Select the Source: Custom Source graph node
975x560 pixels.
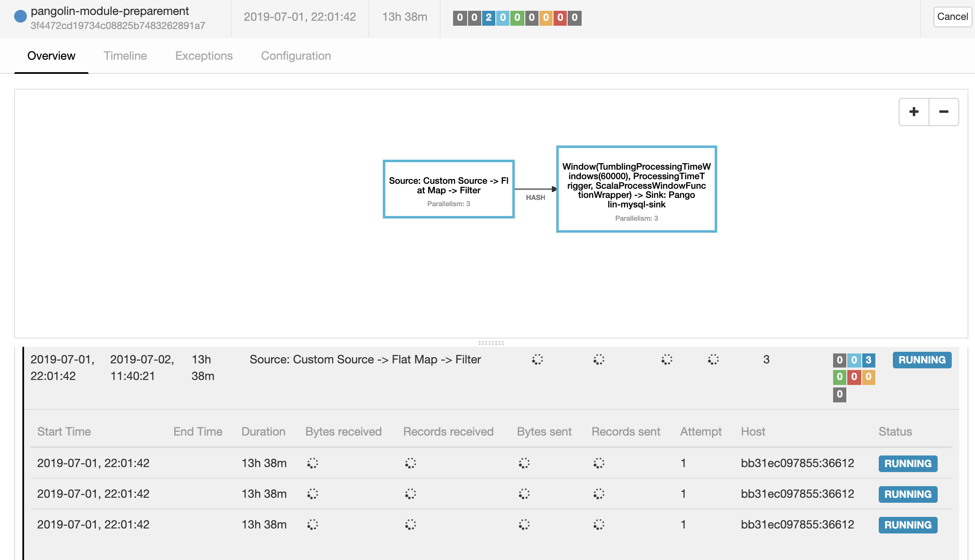448,189
